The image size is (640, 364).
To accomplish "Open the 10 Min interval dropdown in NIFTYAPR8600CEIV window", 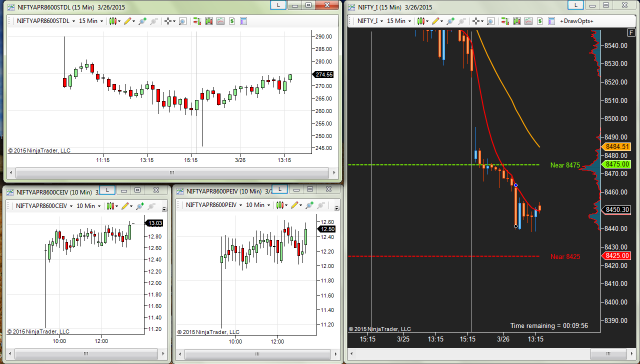I will 89,205.
